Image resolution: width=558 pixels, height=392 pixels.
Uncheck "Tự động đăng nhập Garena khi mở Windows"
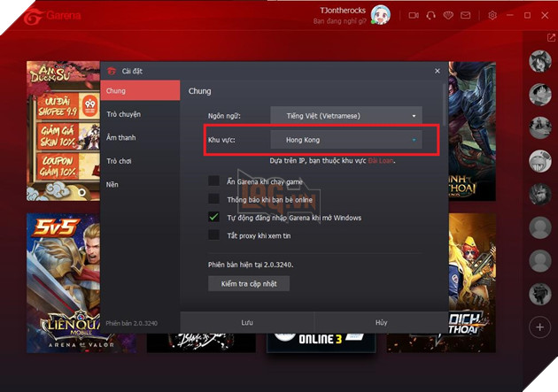[213, 217]
